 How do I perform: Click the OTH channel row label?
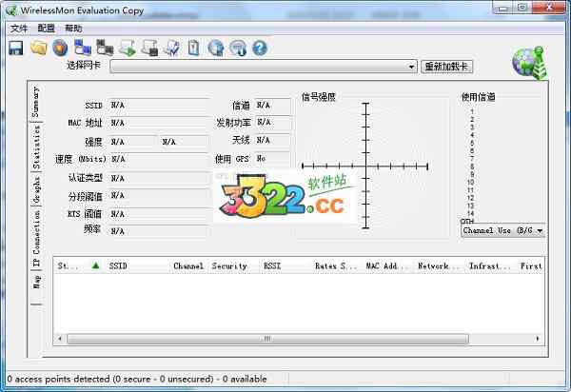pyautogui.click(x=467, y=221)
